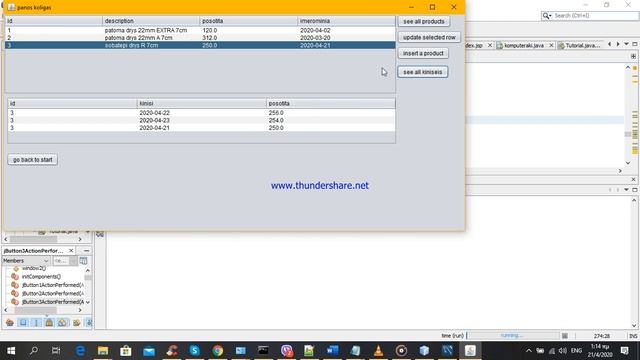Open Mail app from taskbar
The width and height of the screenshot is (640, 360).
pyautogui.click(x=149, y=351)
